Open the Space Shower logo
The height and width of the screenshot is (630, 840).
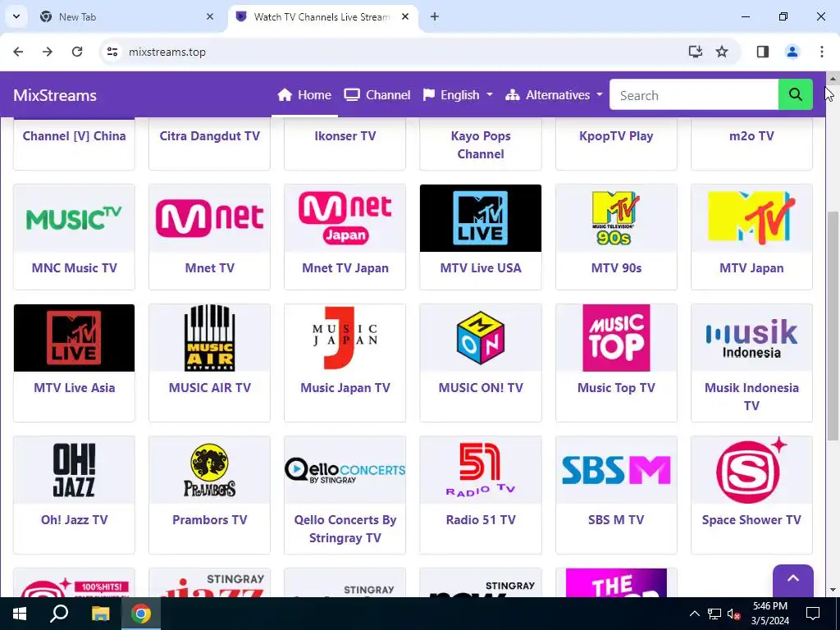coord(751,470)
